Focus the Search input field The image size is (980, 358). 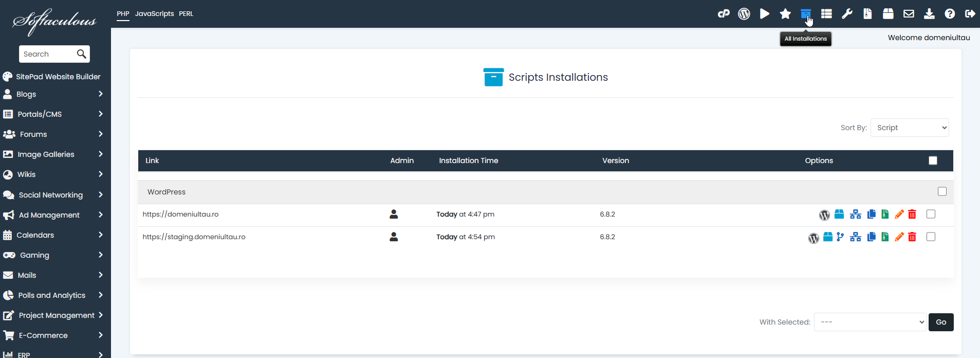(x=48, y=54)
